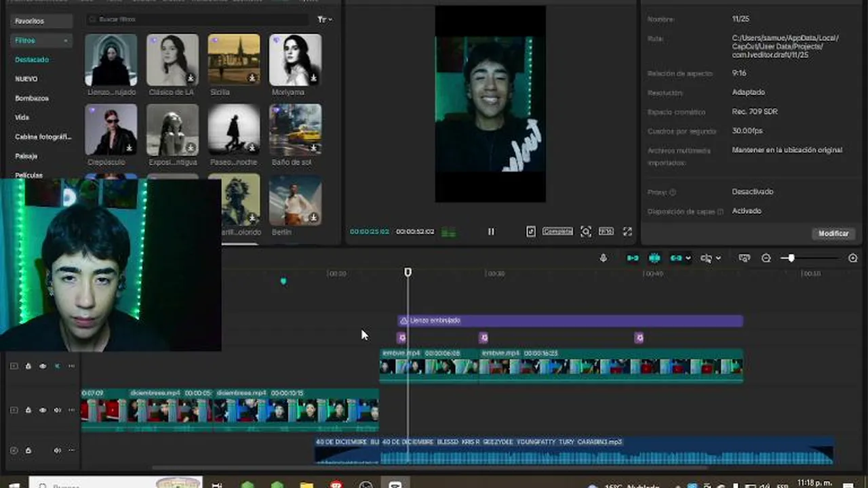This screenshot has height=488, width=868.
Task: Select the Lienzo embrujado filter clip on timeline
Action: pyautogui.click(x=570, y=321)
